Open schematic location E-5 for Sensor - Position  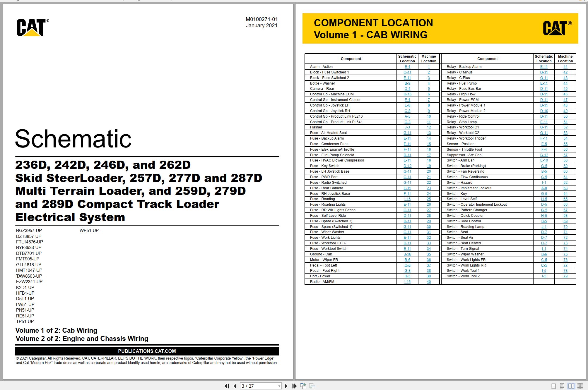pos(544,144)
